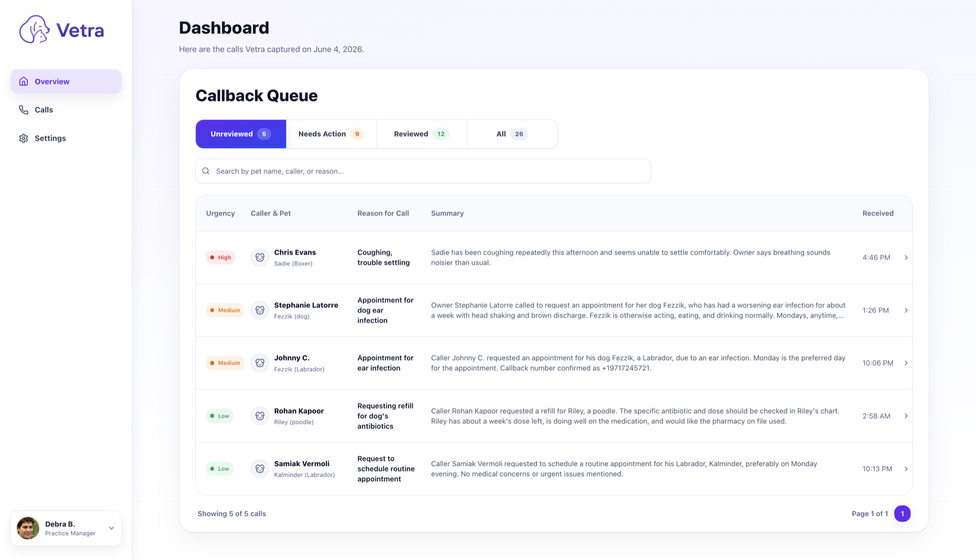This screenshot has height=560, width=976.
Task: Click 'Coughing, trouble settling' reason
Action: [x=383, y=258]
